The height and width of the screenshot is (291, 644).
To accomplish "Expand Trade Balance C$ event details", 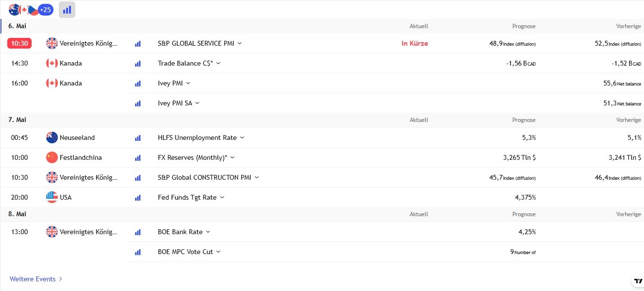I will click(218, 63).
